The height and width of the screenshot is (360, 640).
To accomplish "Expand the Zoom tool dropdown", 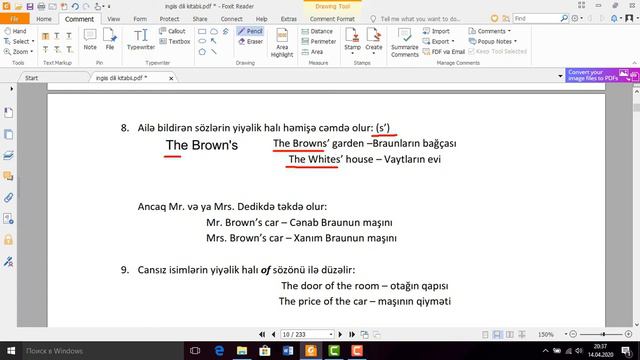I will pos(32,52).
